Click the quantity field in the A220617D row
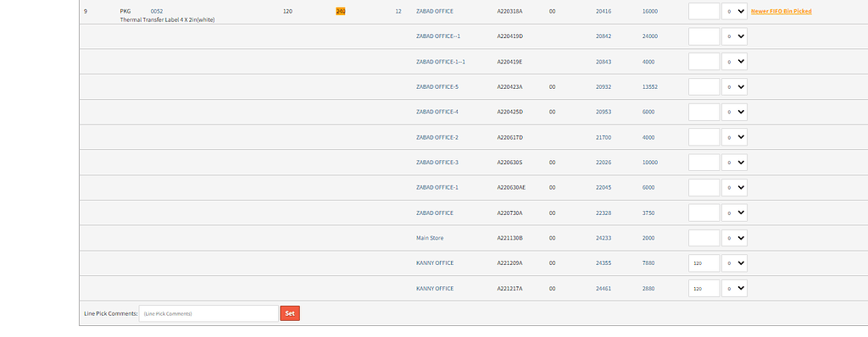The image size is (868, 337). click(704, 137)
